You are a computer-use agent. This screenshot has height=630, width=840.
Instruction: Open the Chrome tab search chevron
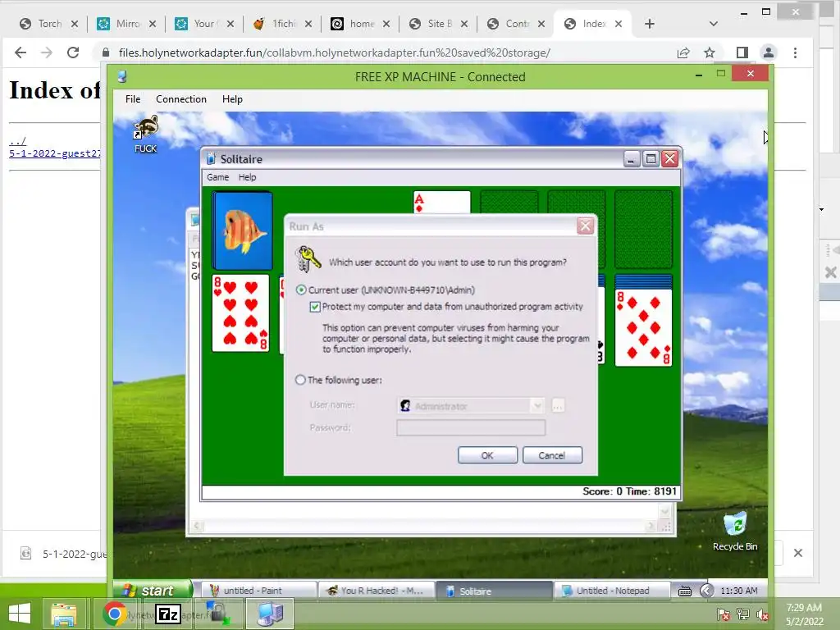point(713,24)
